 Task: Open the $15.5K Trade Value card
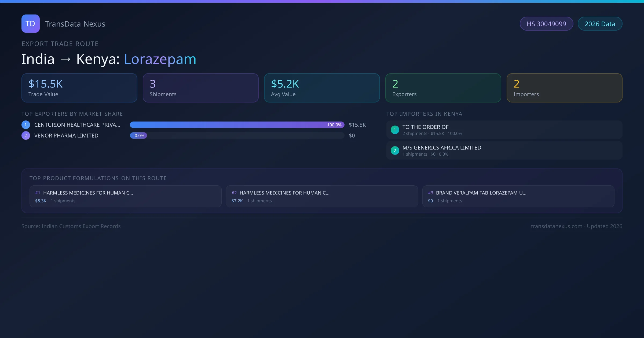point(79,88)
